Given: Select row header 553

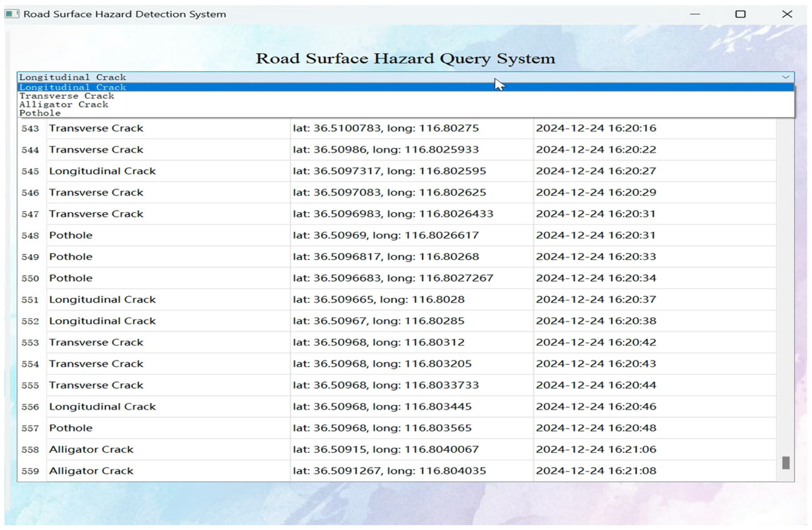Looking at the screenshot, I should coord(32,343).
